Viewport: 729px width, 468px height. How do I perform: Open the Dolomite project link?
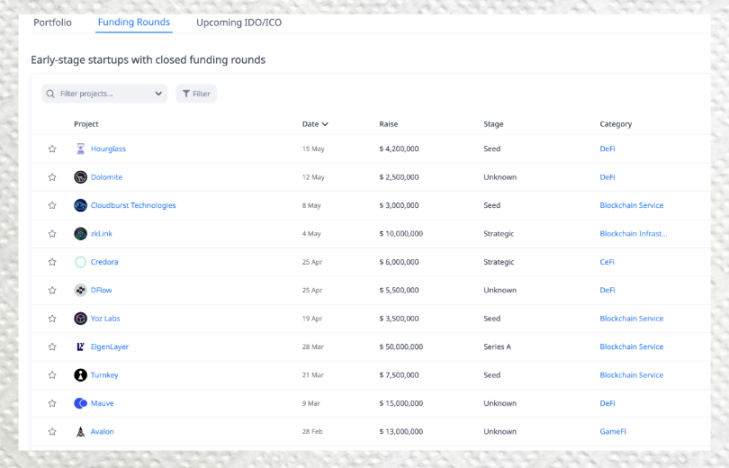(x=106, y=177)
